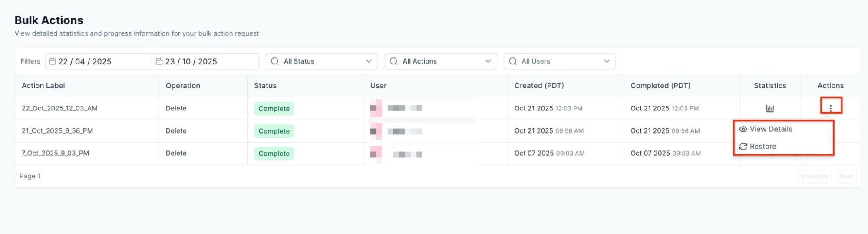
Task: Select the 21_Oct_2025_9_56_PM action label
Action: pos(57,131)
